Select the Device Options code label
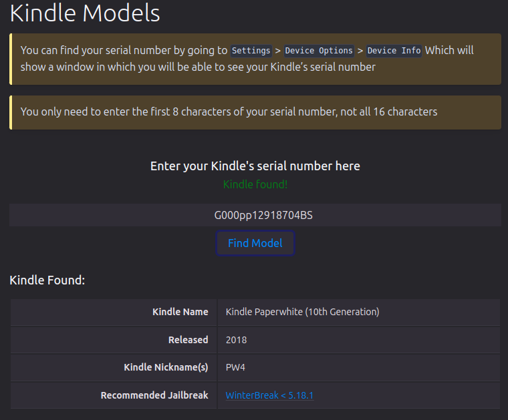Viewport: 508px width, 420px height. tap(319, 51)
